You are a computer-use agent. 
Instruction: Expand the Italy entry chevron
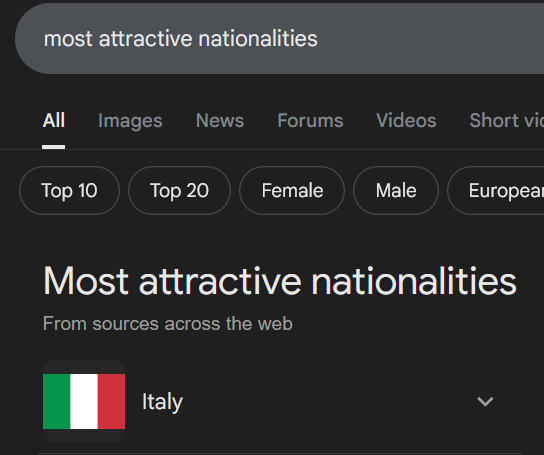coord(485,402)
